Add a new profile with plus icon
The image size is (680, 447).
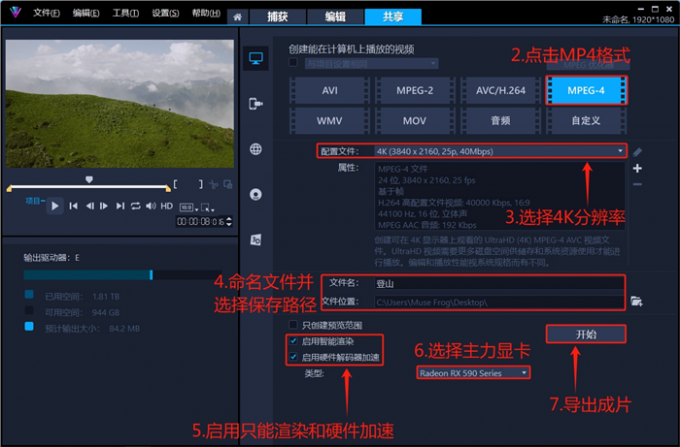tap(637, 168)
